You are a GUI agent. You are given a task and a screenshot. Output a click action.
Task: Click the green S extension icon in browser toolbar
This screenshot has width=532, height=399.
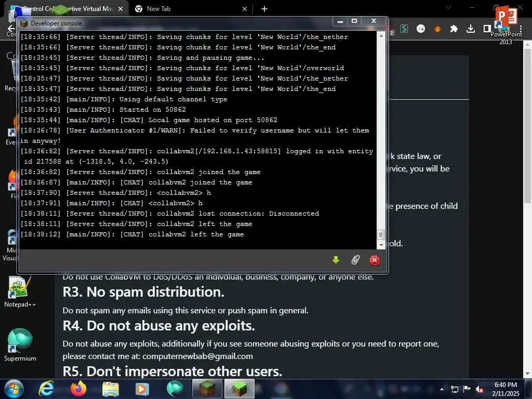pyautogui.click(x=404, y=29)
